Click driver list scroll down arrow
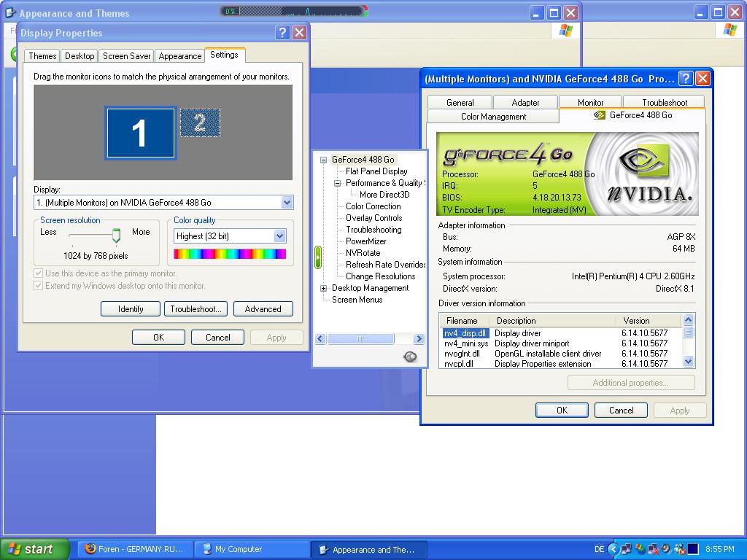747x560 pixels. 689,362
